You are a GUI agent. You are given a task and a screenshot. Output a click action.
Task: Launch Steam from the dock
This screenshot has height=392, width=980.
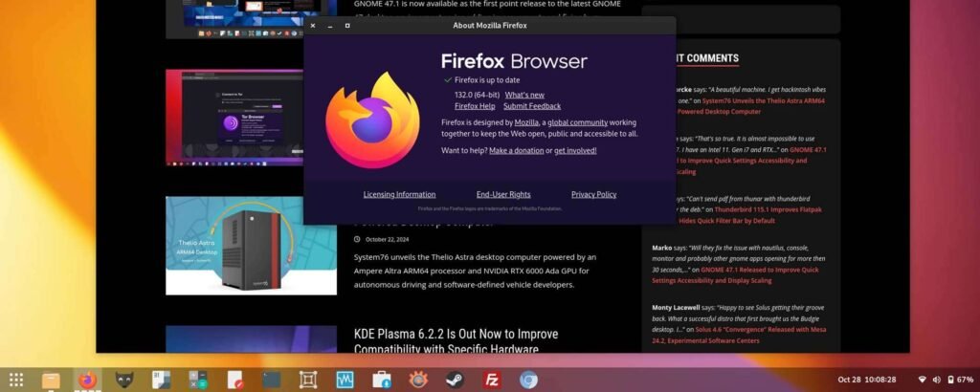tap(455, 380)
